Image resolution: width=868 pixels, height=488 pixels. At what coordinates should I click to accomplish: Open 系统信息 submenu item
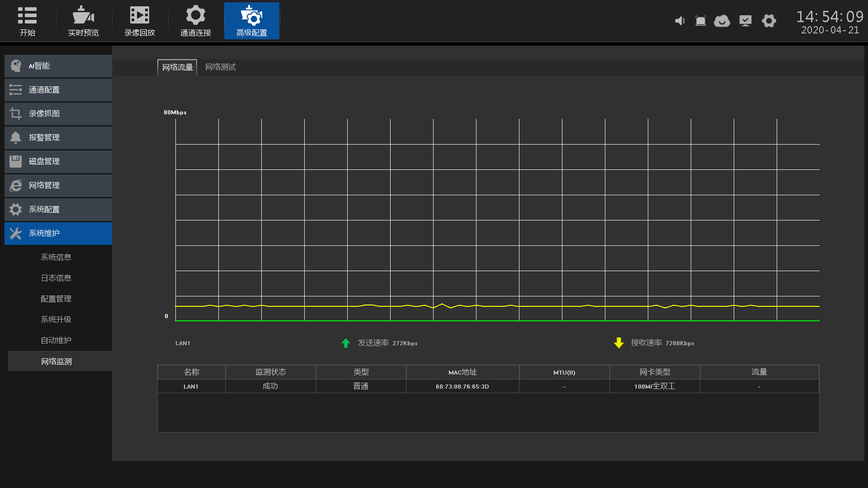(56, 257)
